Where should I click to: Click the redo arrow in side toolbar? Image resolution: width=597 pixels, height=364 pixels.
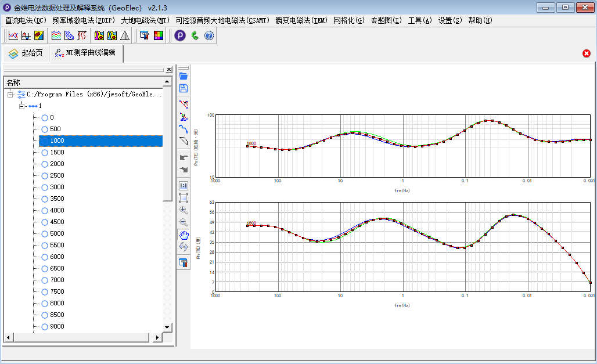point(184,170)
